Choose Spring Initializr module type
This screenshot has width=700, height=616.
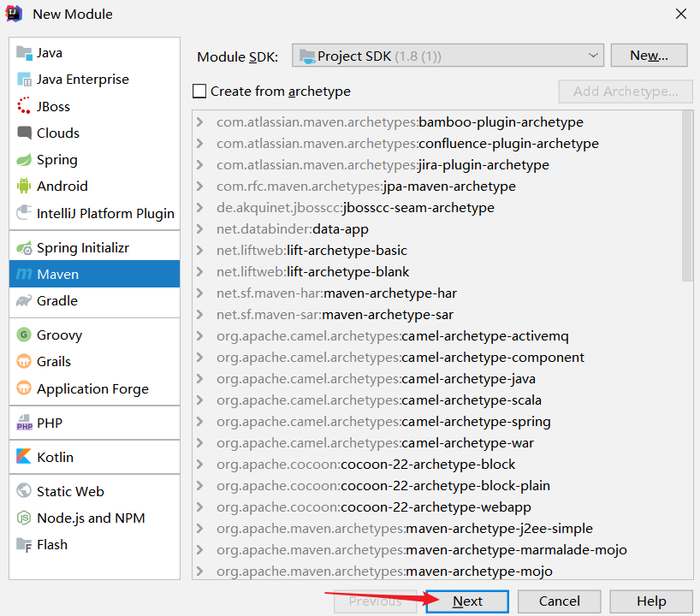pyautogui.click(x=82, y=248)
